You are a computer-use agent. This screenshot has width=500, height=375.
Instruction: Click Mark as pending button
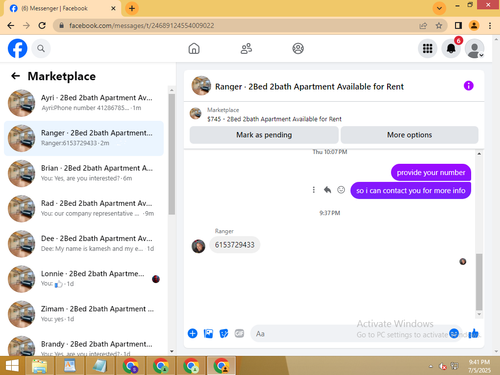tap(264, 135)
